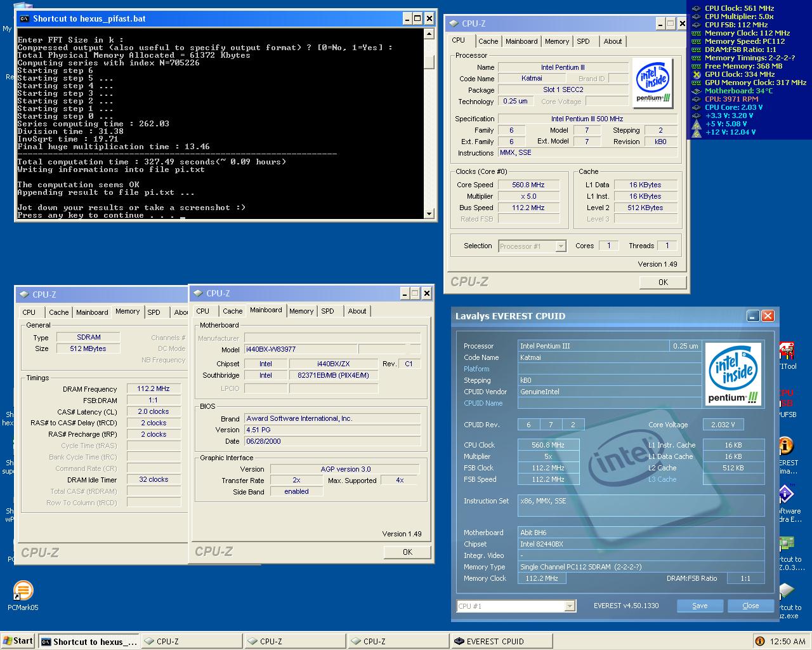Select the Memory tab in the CPU-Z Mainboard window

pos(301,311)
